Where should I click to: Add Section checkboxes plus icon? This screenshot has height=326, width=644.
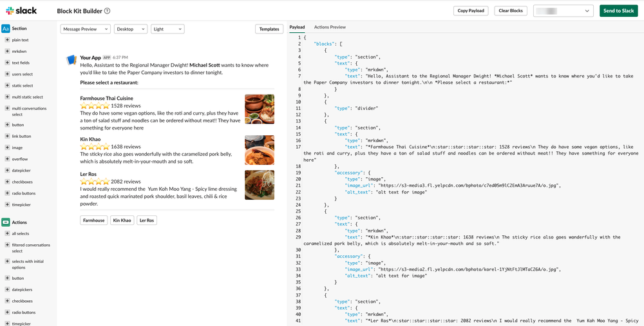(7, 182)
